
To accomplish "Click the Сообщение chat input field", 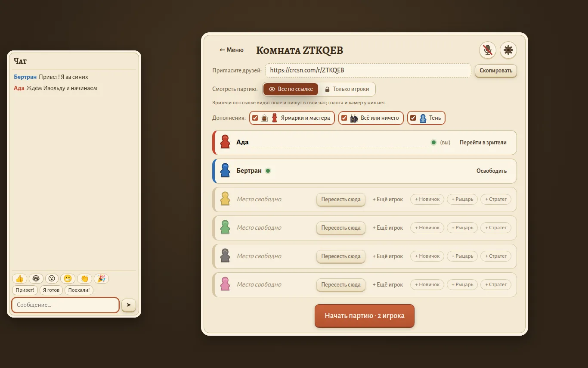I will click(x=65, y=305).
